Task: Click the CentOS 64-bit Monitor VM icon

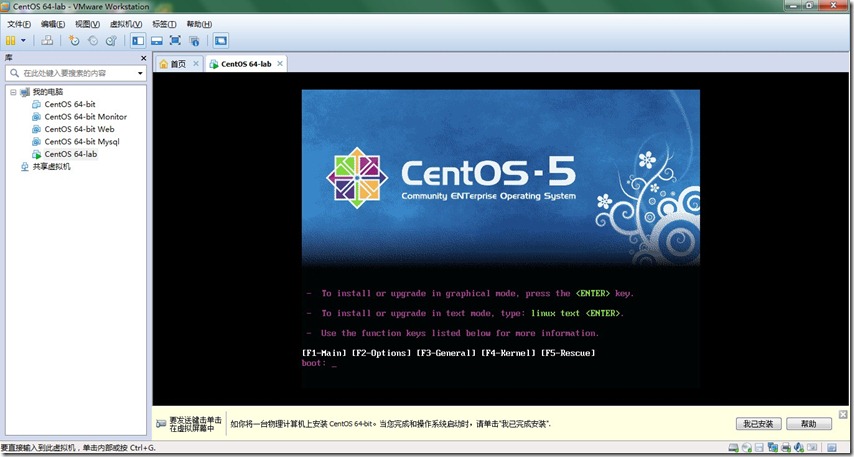Action: point(36,117)
